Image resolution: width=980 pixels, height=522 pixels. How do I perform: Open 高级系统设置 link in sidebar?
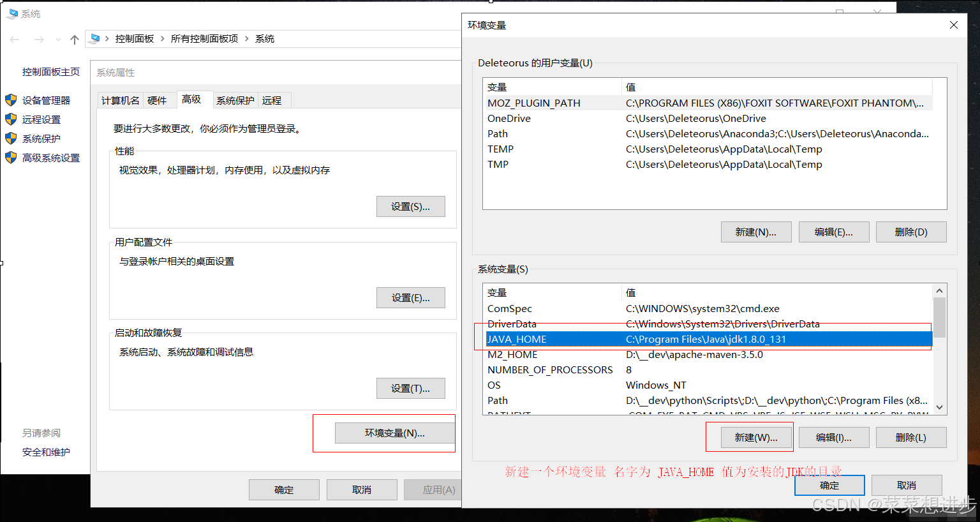(x=51, y=158)
